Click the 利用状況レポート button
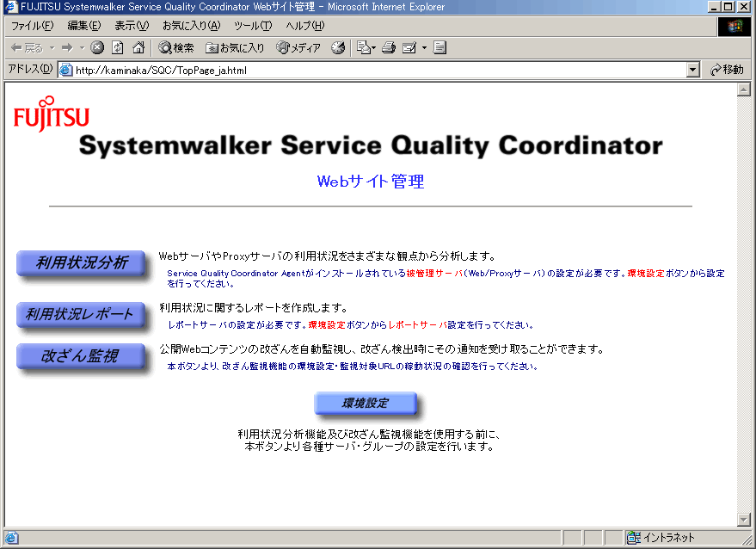The image size is (756, 549). pyautogui.click(x=82, y=315)
